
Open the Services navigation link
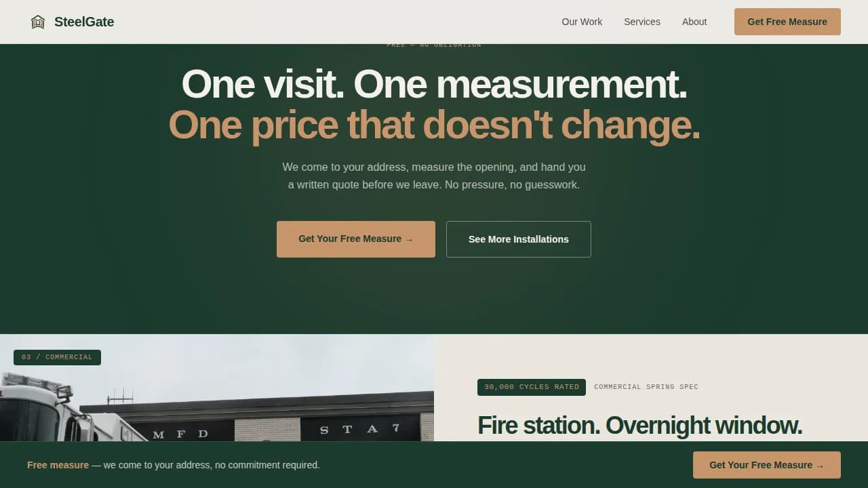[642, 22]
